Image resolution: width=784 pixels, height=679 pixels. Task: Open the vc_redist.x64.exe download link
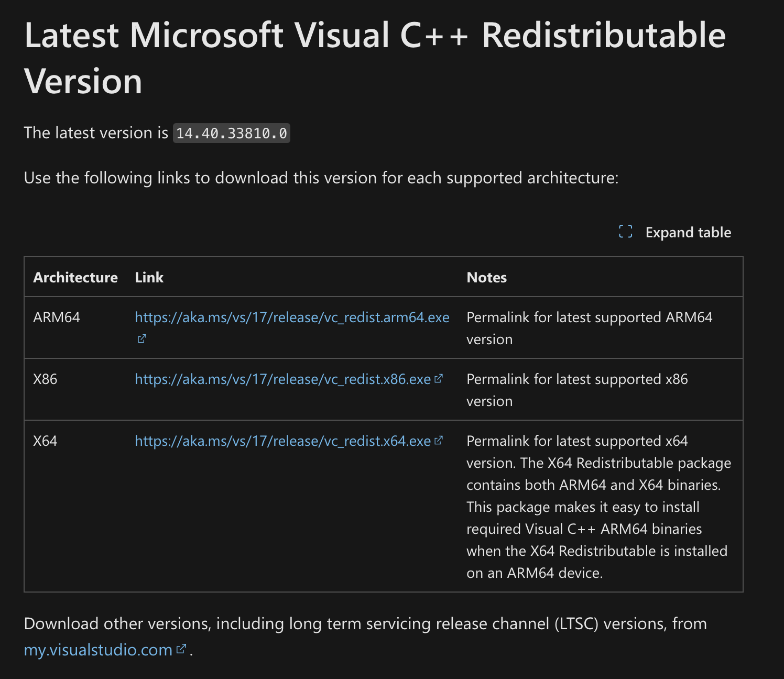pyautogui.click(x=282, y=441)
